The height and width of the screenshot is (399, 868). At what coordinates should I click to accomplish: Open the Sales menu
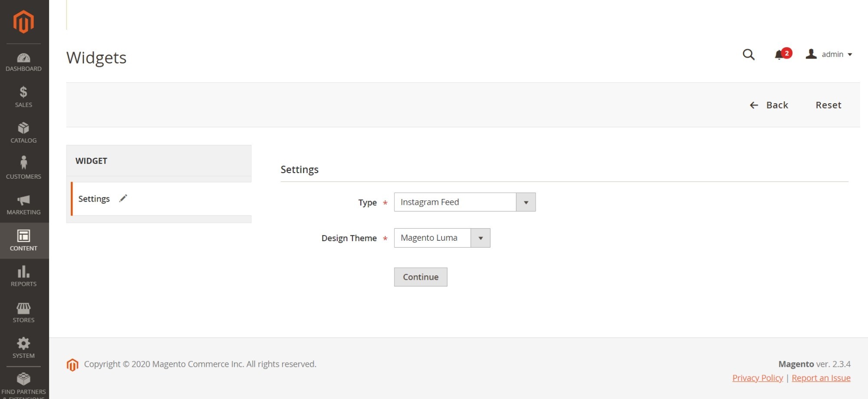[23, 97]
